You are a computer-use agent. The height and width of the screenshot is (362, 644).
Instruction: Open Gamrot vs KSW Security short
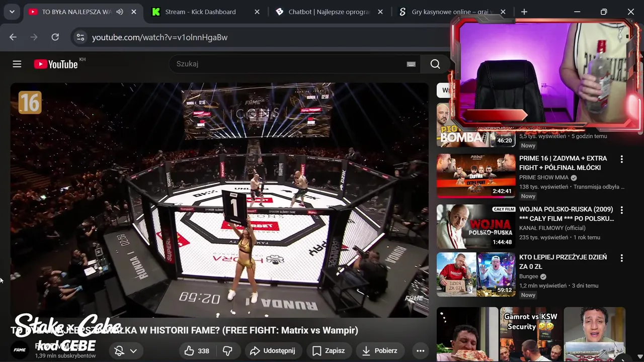click(531, 334)
